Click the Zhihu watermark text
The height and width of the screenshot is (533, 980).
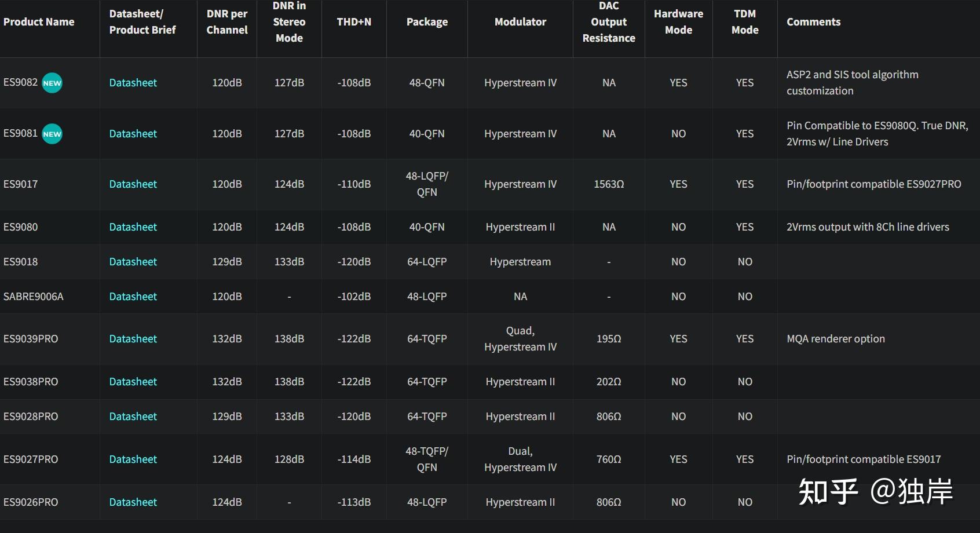click(875, 492)
